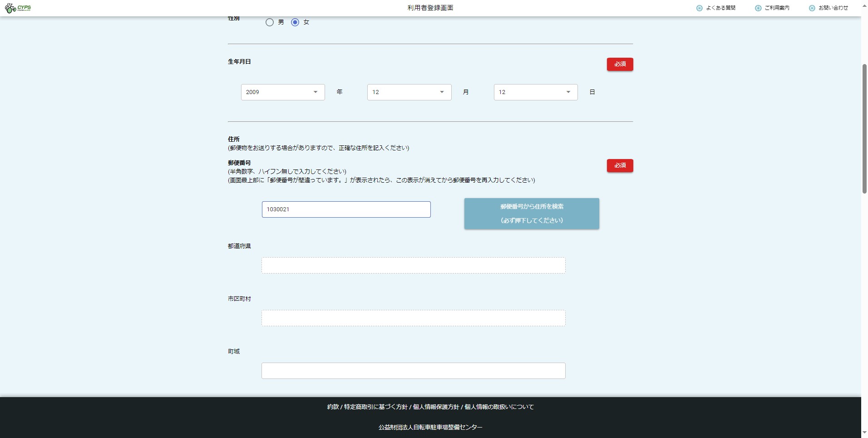Click the 市区町村 text field
868x438 pixels.
(x=413, y=318)
